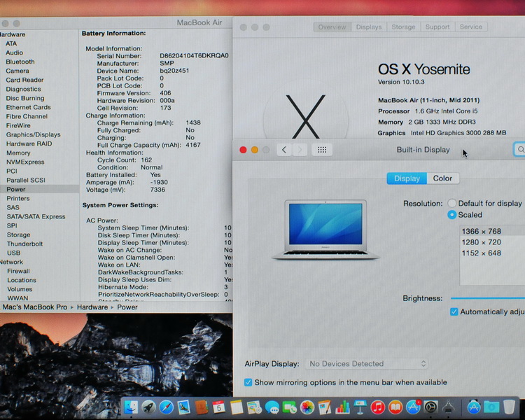Open Overview tab in About This Mac

point(332,27)
